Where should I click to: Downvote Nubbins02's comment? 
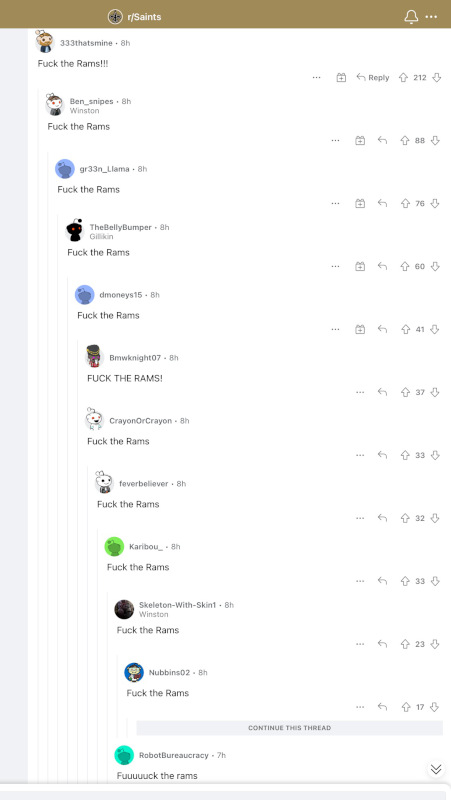(435, 707)
